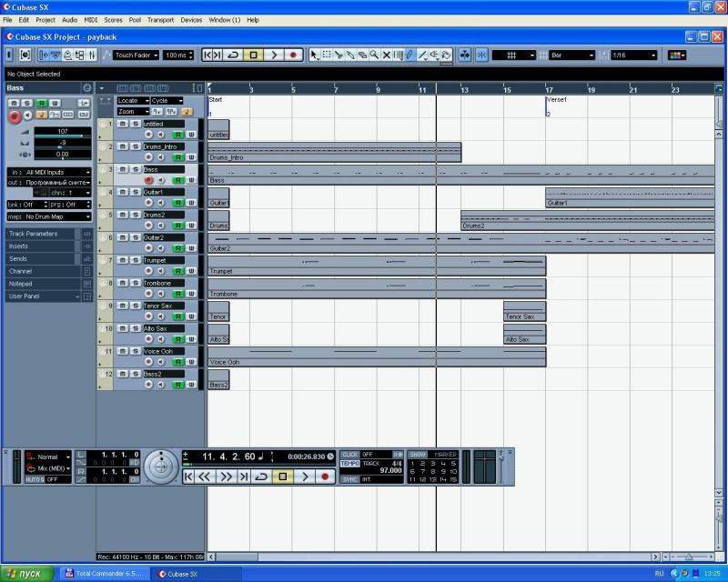Open the Transport menu
The height and width of the screenshot is (582, 728).
click(x=160, y=20)
